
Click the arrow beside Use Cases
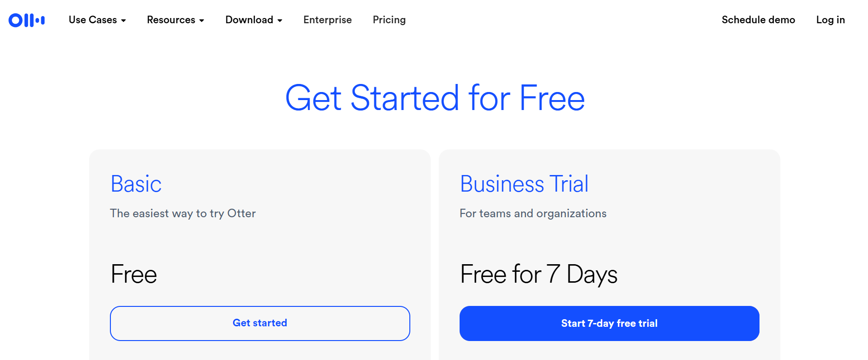coord(124,20)
